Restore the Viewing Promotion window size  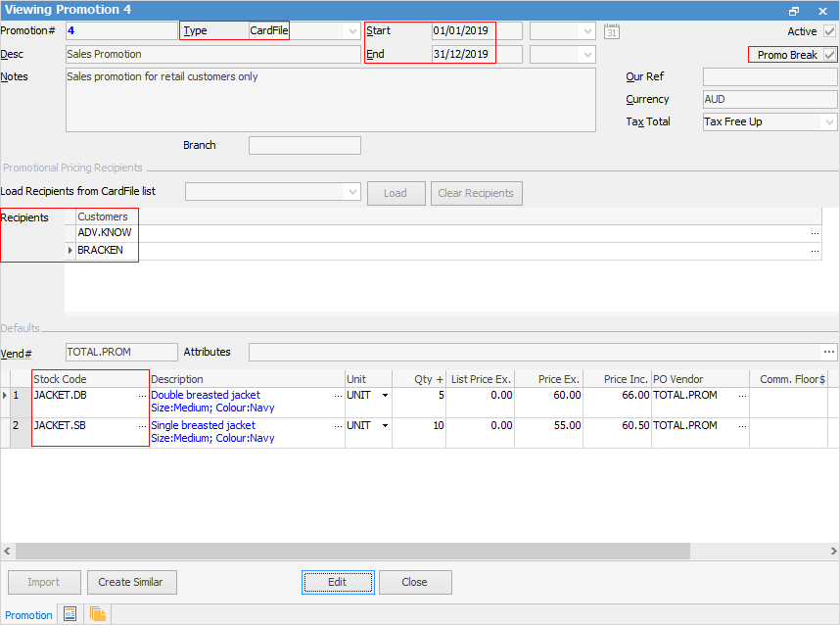pos(794,10)
